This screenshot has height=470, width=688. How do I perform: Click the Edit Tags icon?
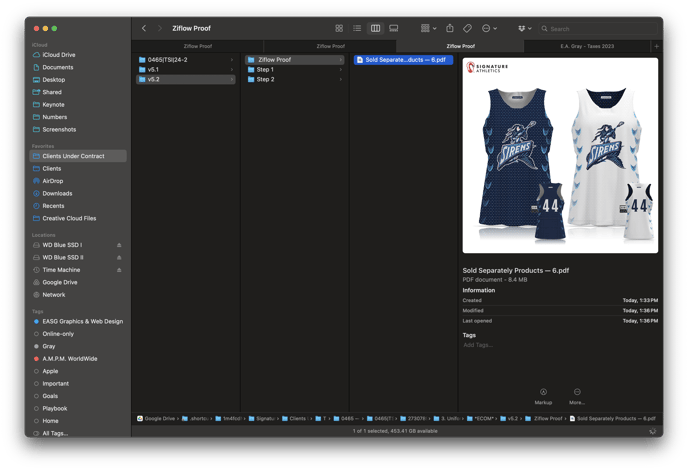pyautogui.click(x=467, y=29)
